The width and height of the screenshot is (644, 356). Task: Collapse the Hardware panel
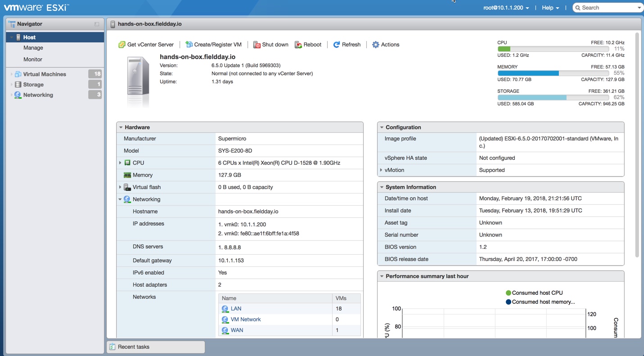(x=121, y=127)
